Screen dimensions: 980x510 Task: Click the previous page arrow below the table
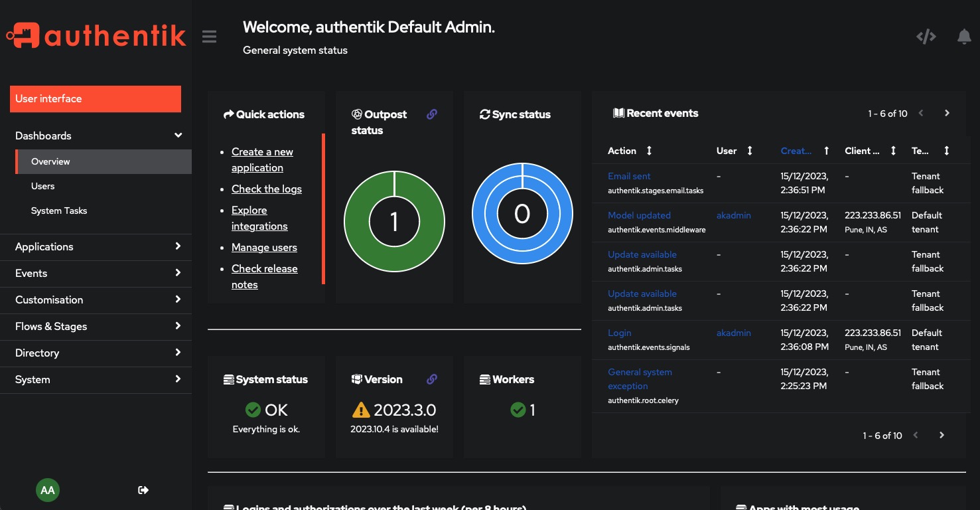[x=915, y=435]
